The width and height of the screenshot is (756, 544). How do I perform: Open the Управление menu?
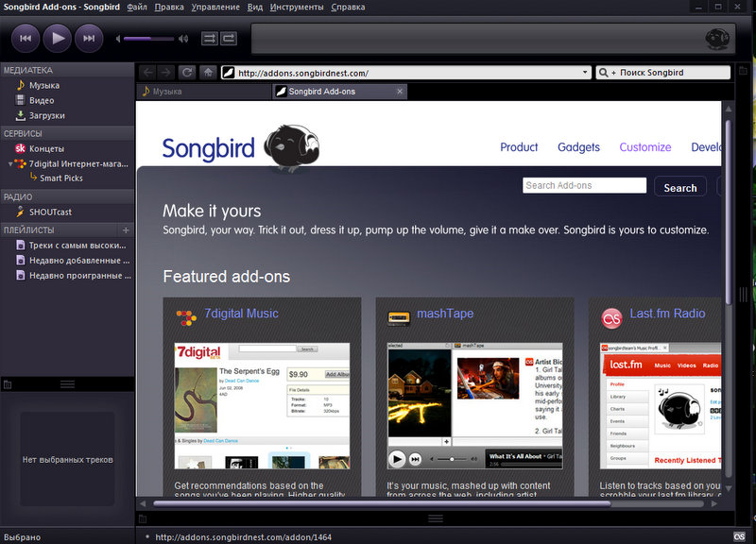215,8
